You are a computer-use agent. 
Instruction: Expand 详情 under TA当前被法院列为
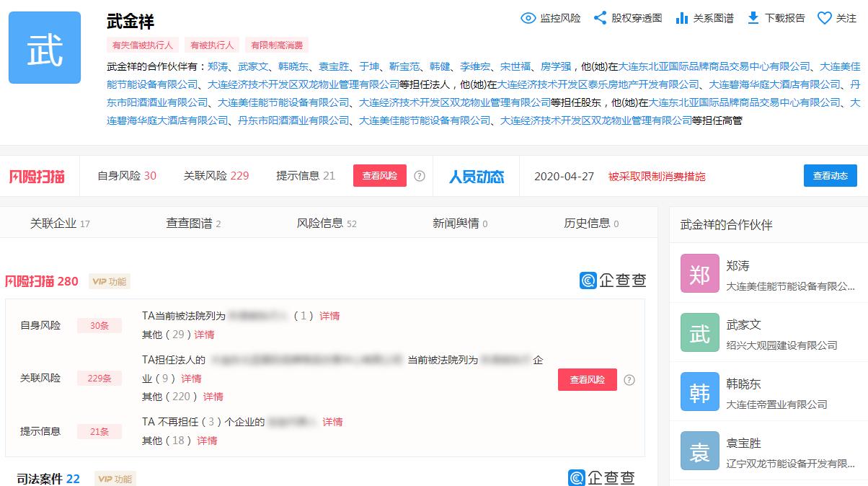coord(329,316)
